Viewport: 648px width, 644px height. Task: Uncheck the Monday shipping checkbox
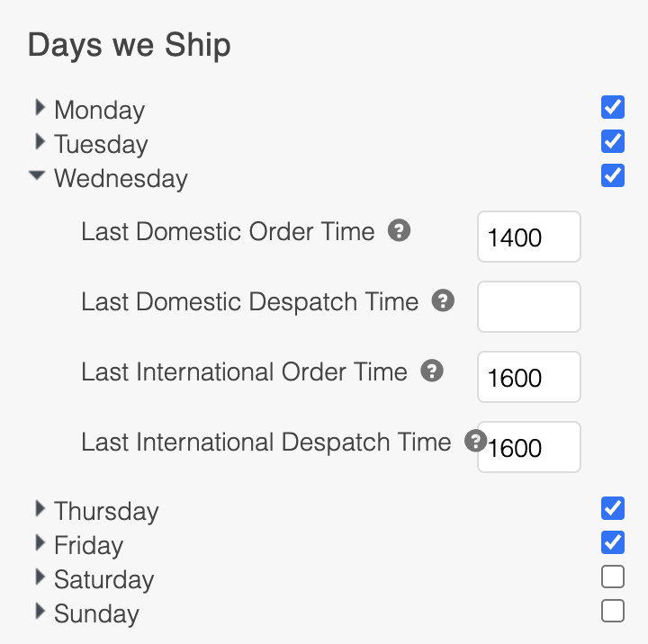click(613, 107)
